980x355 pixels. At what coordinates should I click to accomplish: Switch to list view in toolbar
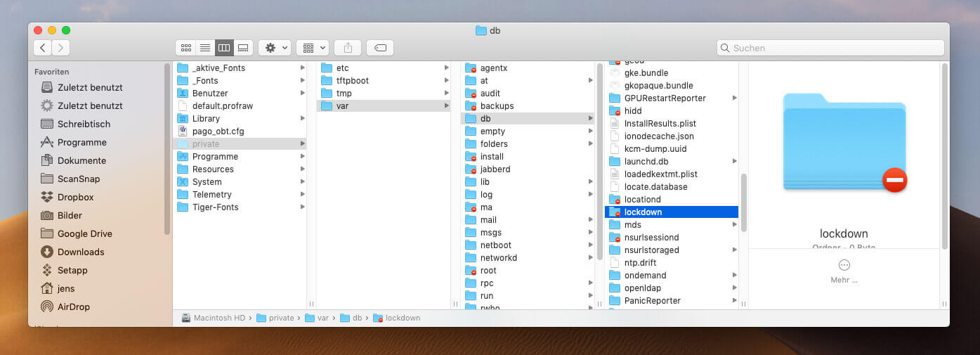click(205, 48)
